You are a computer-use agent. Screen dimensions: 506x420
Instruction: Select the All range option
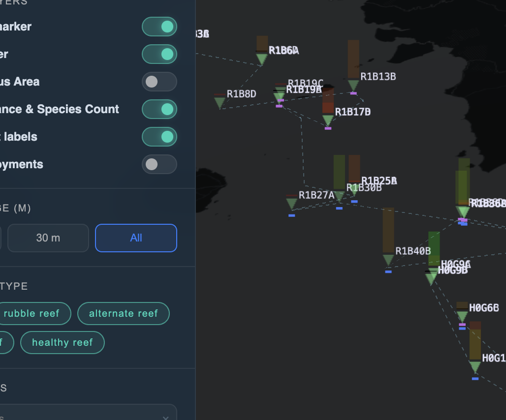pos(136,238)
